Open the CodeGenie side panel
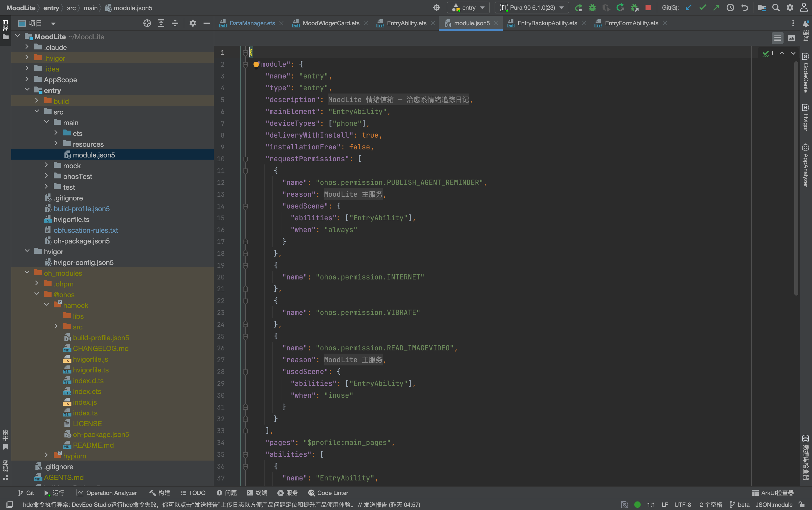 [x=806, y=73]
